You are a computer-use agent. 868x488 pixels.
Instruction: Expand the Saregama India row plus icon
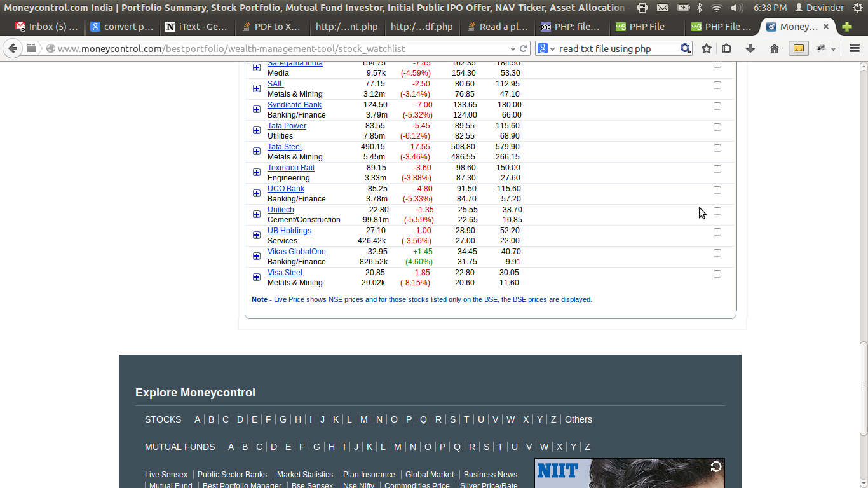click(257, 67)
